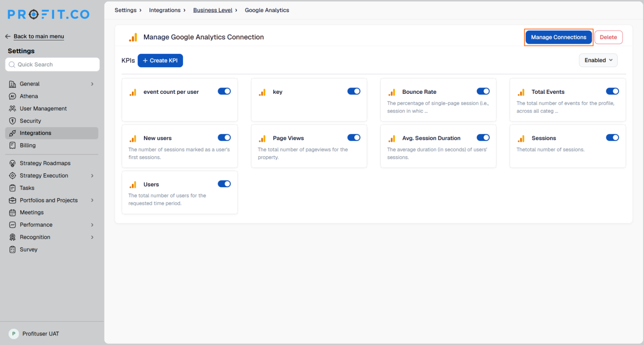Screen dimensions: 644x345
Task: Expand Portfolios and Projects chevron
Action: pos(92,200)
